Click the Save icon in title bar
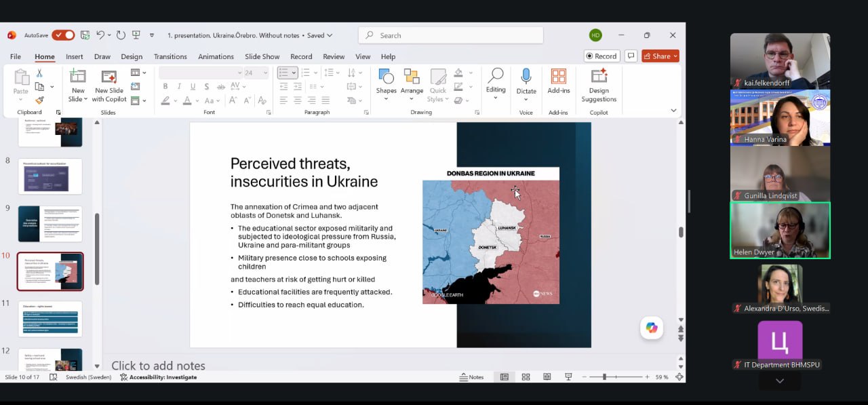 point(85,35)
